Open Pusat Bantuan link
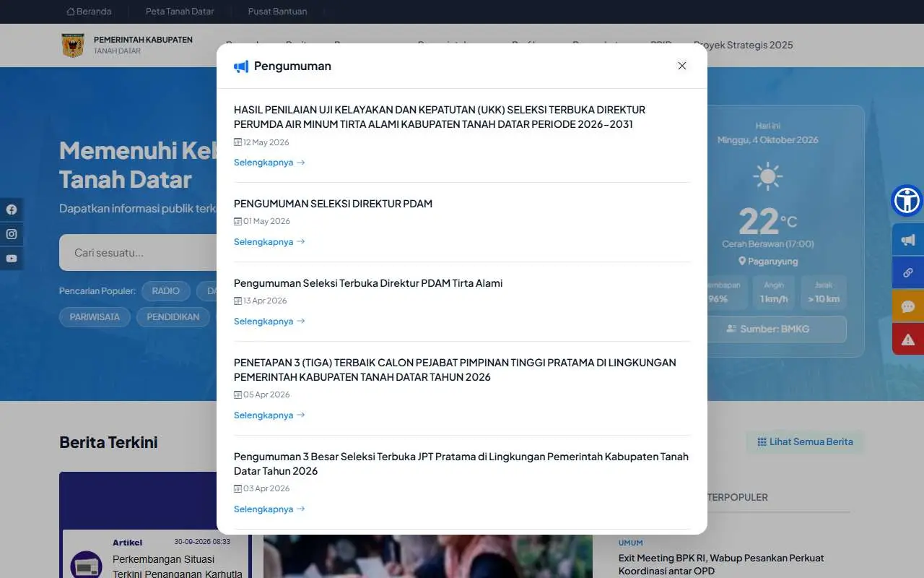Image resolution: width=924 pixels, height=578 pixels. coord(277,12)
